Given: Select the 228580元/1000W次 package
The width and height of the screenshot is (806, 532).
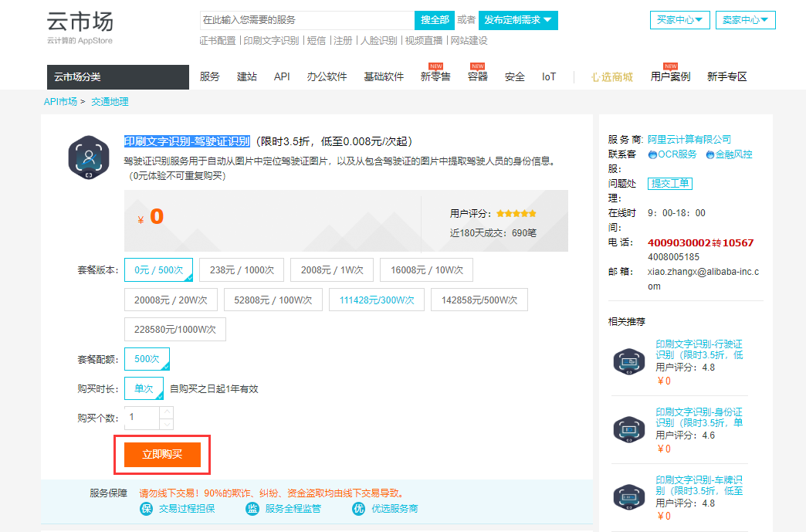Looking at the screenshot, I should [x=174, y=329].
